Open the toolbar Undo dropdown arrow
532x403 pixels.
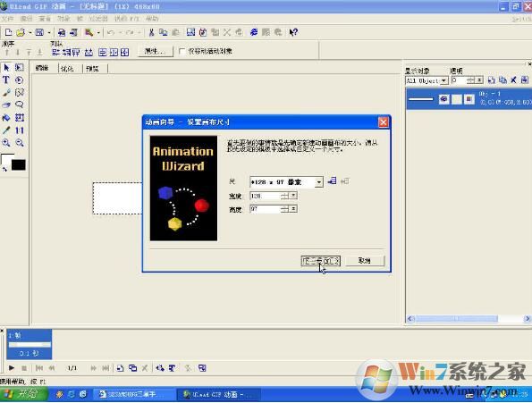click(120, 32)
